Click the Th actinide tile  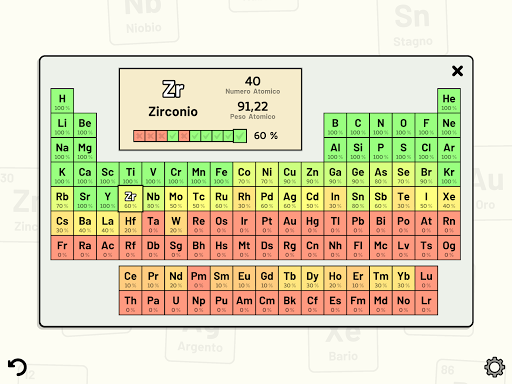130,303
